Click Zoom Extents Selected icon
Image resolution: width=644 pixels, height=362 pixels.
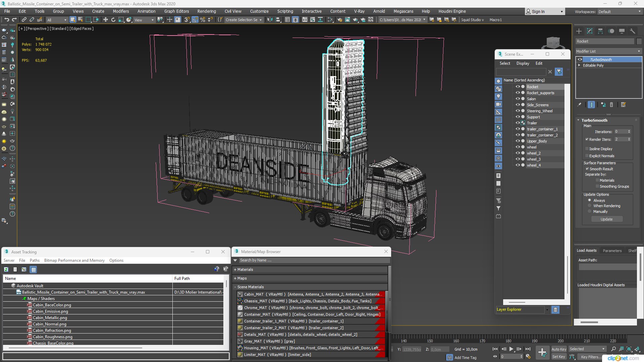tap(629, 349)
